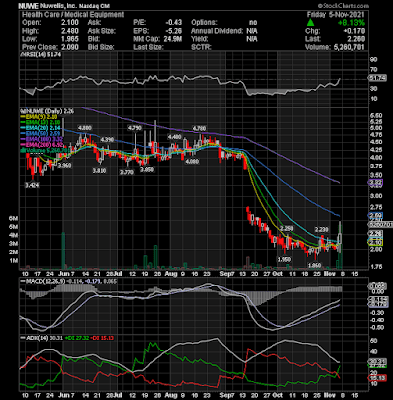Viewport: 393px width, 400px height.
Task: Click the purple EMA(100) legend entry
Action: 41,139
